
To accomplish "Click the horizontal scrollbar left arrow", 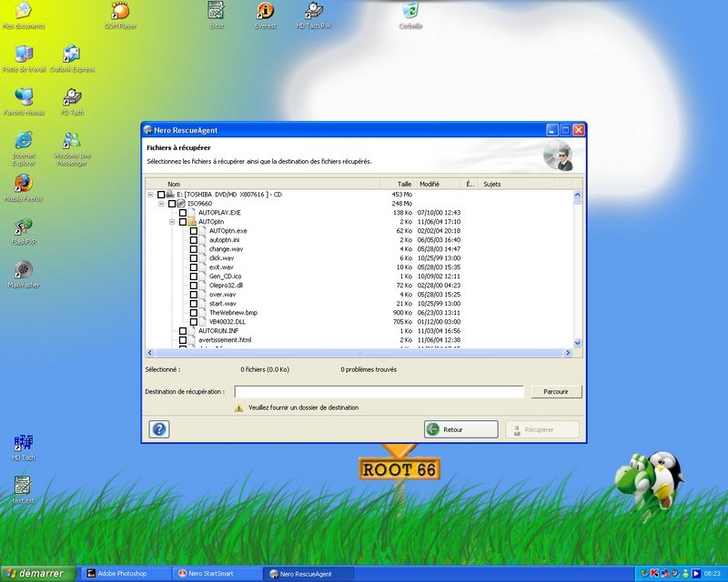I will pos(149,353).
